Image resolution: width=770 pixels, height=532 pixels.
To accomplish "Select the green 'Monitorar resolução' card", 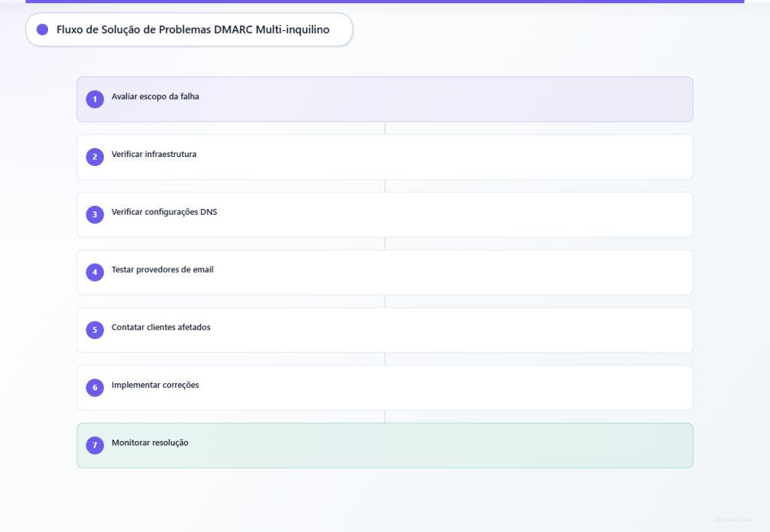I will [385, 445].
